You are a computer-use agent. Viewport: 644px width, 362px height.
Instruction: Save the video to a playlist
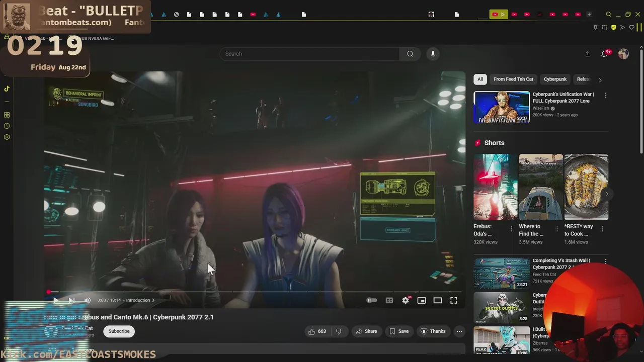[398, 331]
